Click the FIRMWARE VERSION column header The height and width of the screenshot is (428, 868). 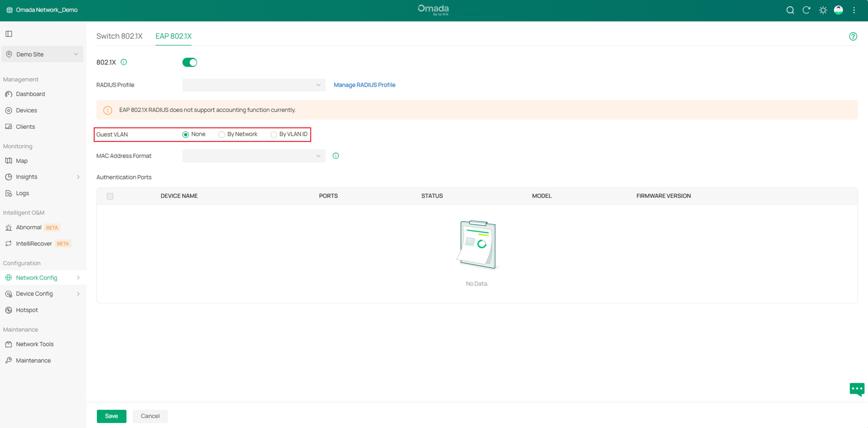pyautogui.click(x=663, y=196)
